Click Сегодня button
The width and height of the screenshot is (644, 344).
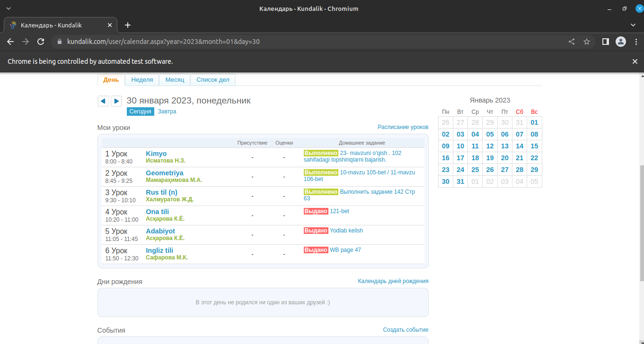pos(141,112)
